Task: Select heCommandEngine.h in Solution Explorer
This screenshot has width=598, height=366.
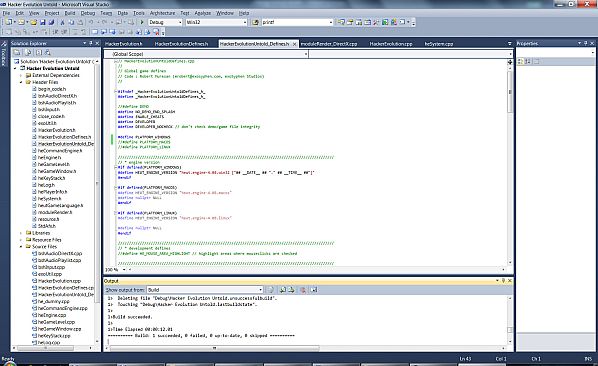Action: pyautogui.click(x=60, y=151)
